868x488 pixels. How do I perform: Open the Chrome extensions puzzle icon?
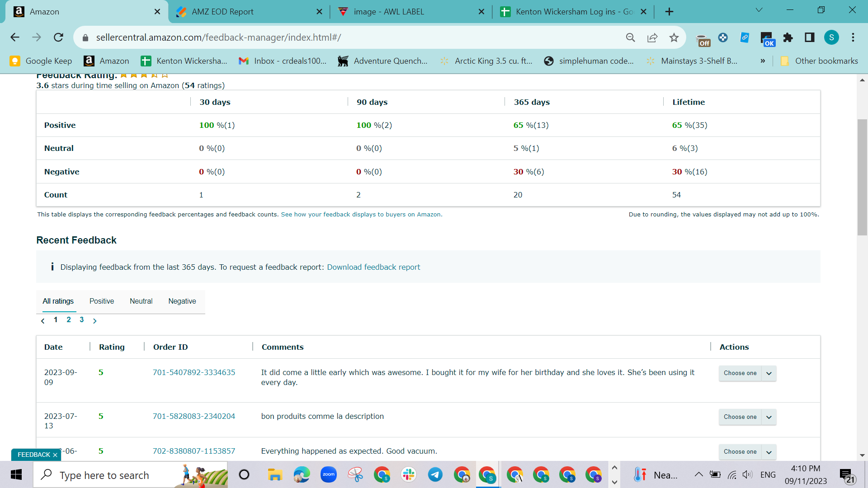[x=788, y=38]
